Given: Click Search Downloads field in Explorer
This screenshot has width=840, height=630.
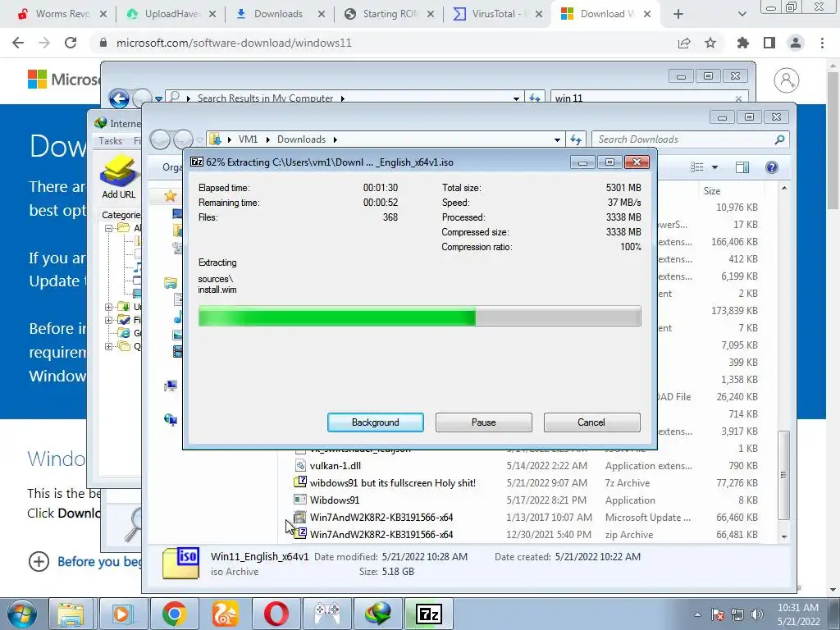Looking at the screenshot, I should (683, 139).
